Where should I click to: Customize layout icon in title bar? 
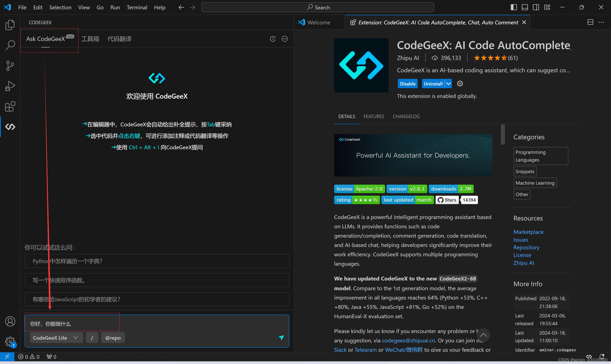547,7
